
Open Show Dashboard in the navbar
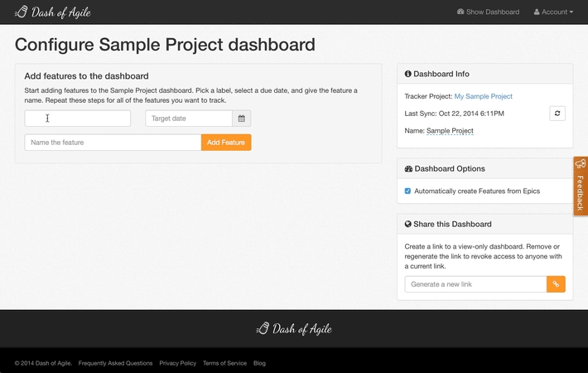coord(488,12)
